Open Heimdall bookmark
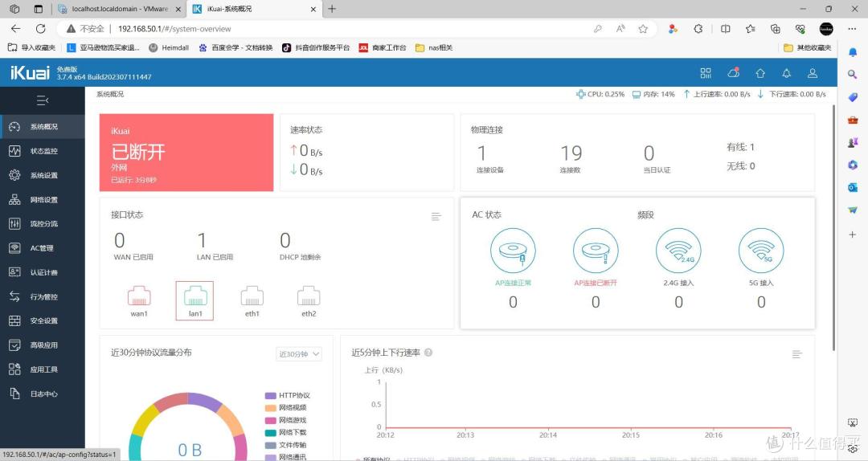Screen dimensions: 868x461 pos(169,47)
